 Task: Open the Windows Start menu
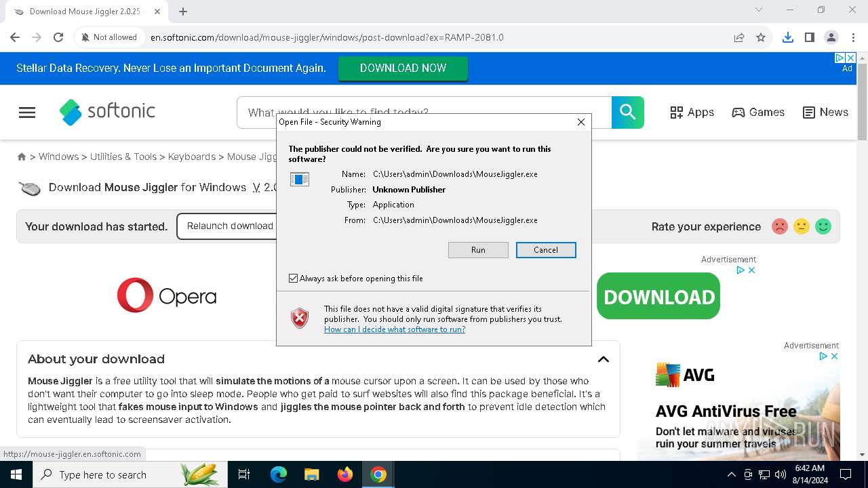16,474
